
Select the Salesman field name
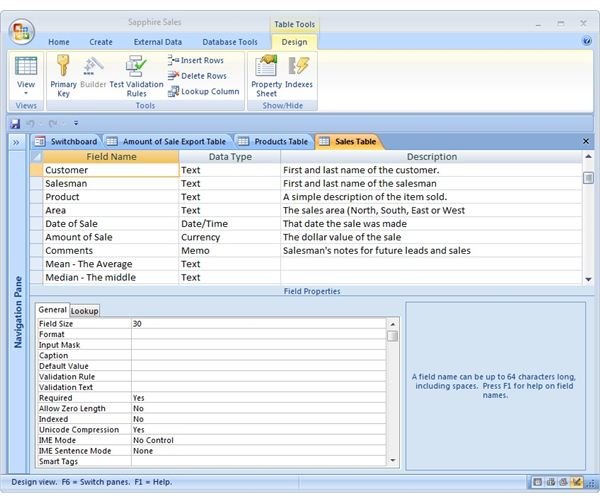[111, 184]
